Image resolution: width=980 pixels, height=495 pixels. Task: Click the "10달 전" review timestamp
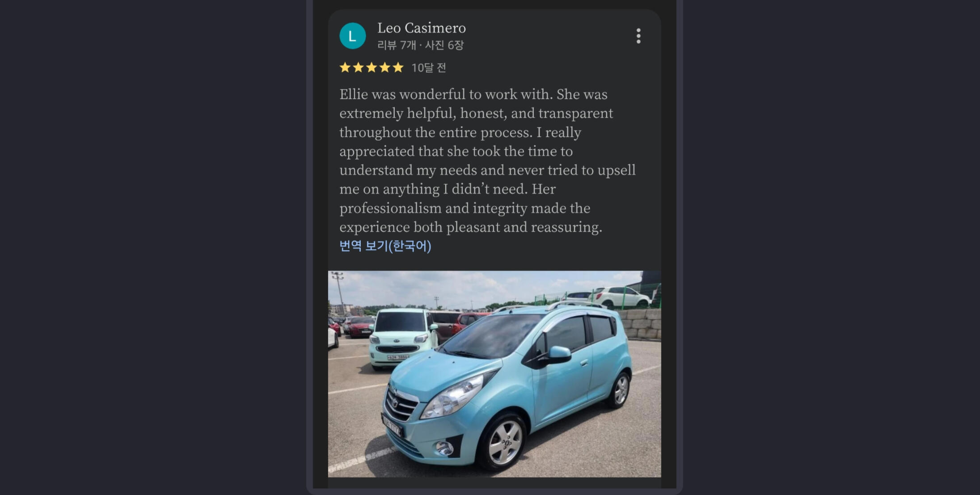pyautogui.click(x=429, y=68)
